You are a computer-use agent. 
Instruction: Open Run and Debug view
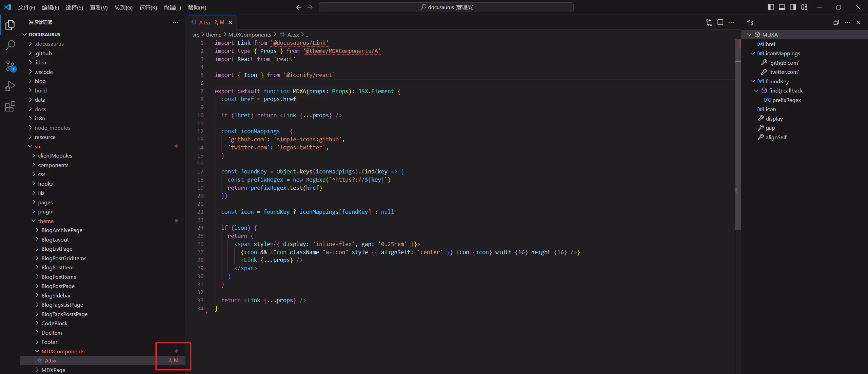pos(10,86)
